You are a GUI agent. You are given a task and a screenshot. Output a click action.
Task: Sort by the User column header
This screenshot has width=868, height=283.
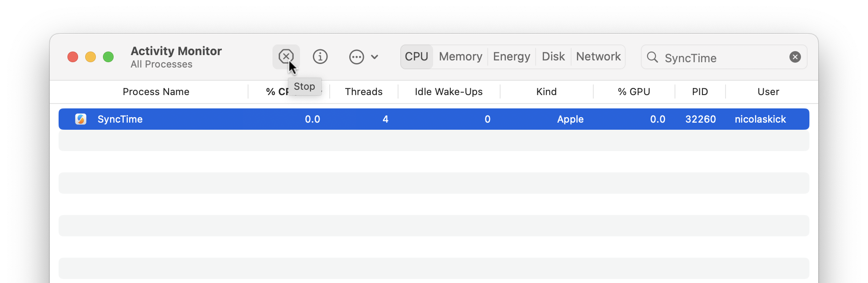tap(768, 92)
